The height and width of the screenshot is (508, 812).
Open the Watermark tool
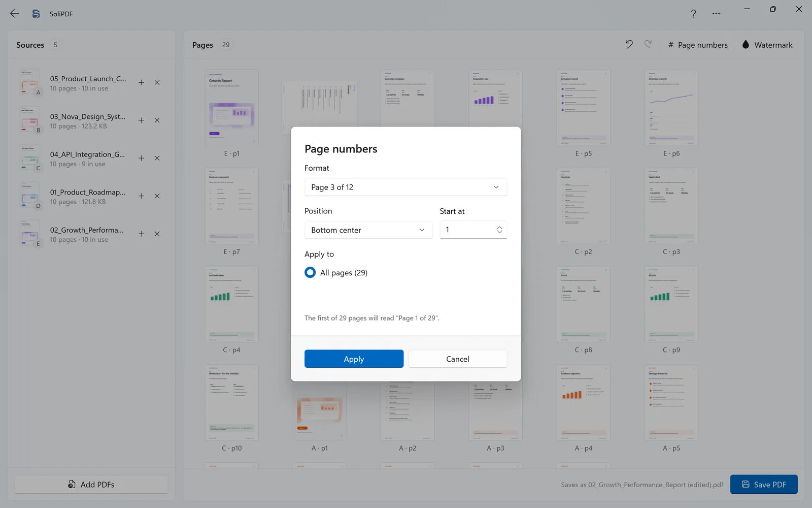(x=767, y=45)
